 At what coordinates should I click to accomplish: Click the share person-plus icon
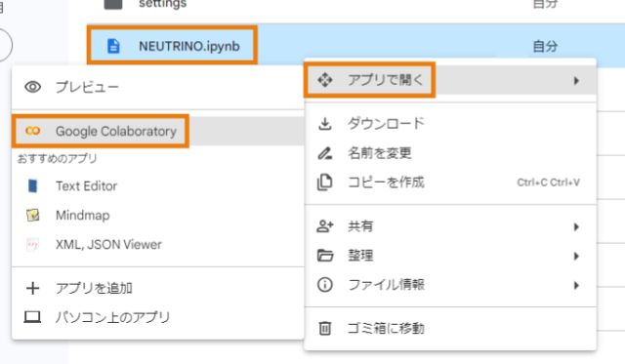(x=325, y=226)
